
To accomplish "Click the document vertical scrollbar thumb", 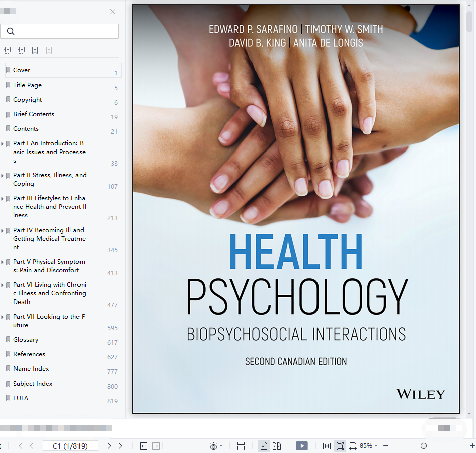I will coord(469,21).
